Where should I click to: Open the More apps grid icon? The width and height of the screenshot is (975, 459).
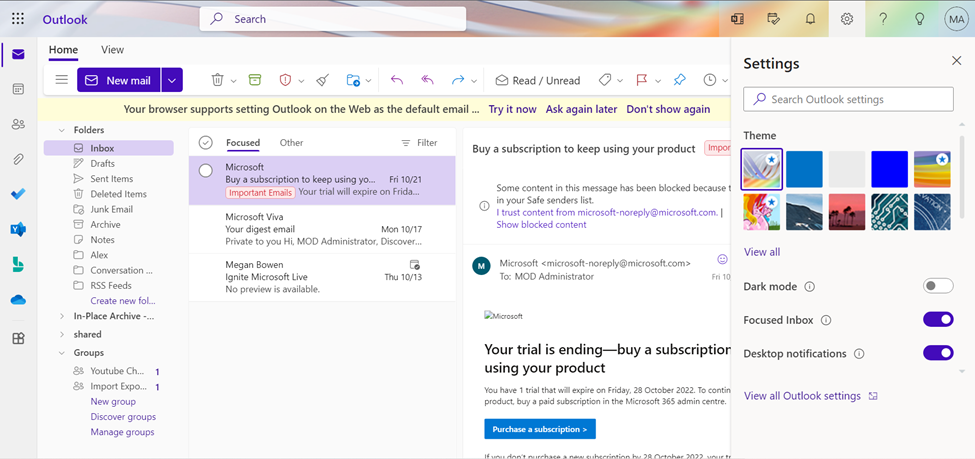pyautogui.click(x=18, y=338)
